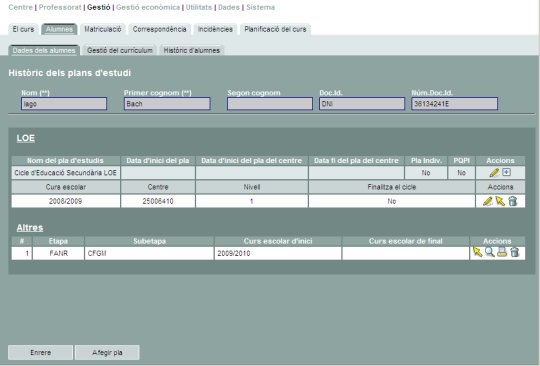Switch to the El curs tab

pos(23,29)
